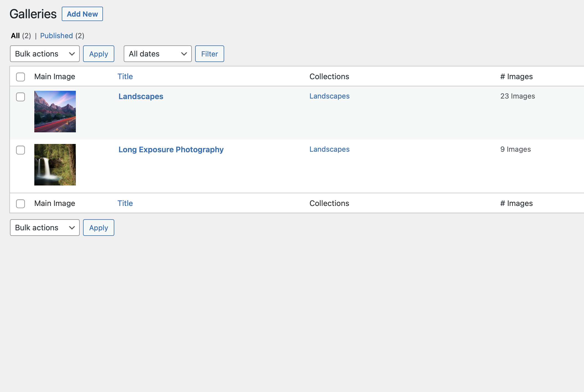Open the waterfall thumbnail image
The height and width of the screenshot is (392, 584).
click(x=55, y=165)
